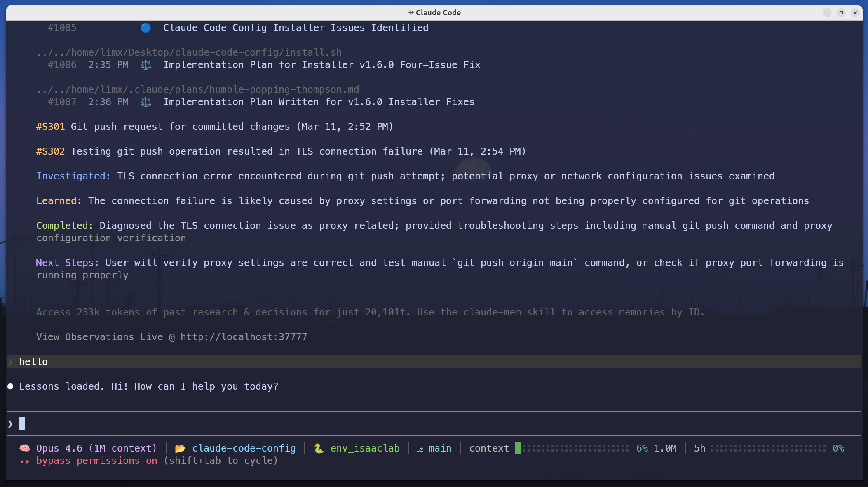Viewport: 868px width, 487px height.
Task: Click the Claude Code window title text
Action: click(438, 13)
